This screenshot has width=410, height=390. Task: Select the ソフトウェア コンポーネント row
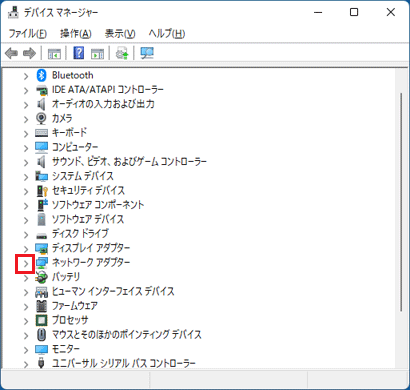click(x=98, y=205)
